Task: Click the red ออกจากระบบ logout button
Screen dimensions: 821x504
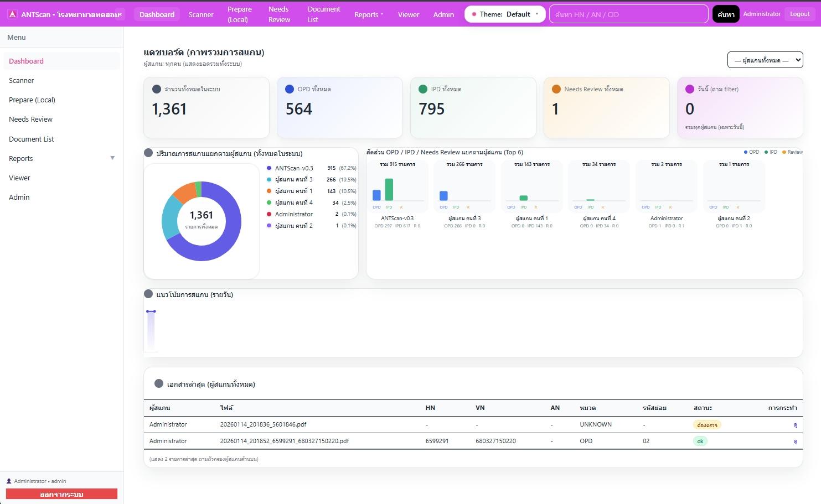Action: click(x=61, y=493)
